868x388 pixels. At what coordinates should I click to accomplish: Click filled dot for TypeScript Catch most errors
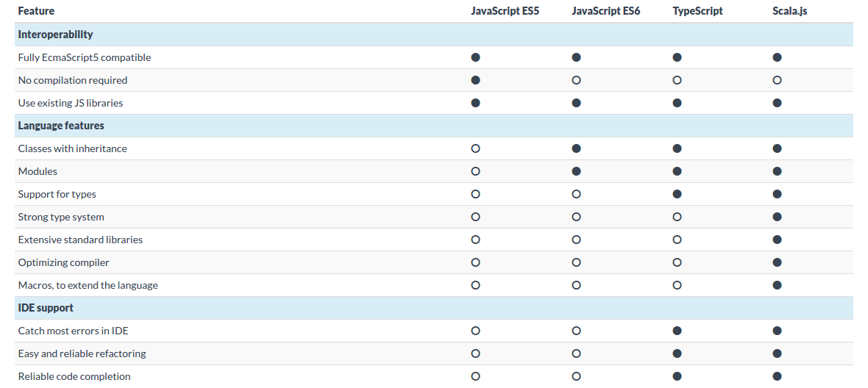(x=677, y=331)
